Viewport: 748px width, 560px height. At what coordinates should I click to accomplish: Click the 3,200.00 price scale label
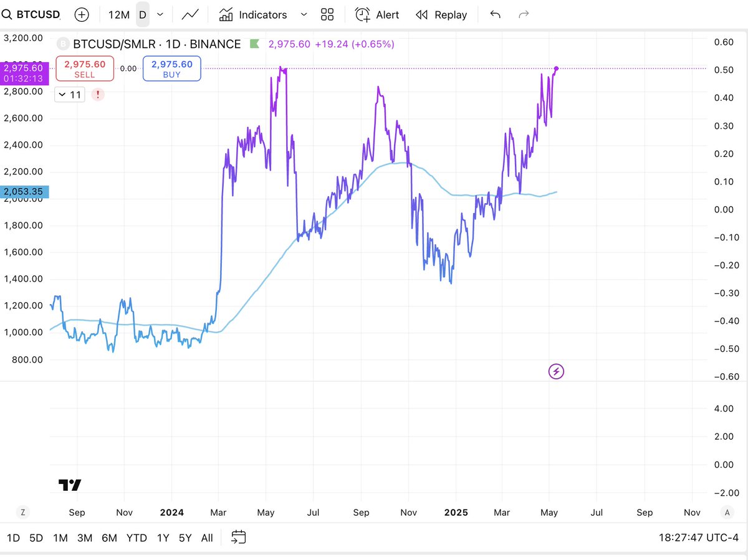[x=24, y=37]
